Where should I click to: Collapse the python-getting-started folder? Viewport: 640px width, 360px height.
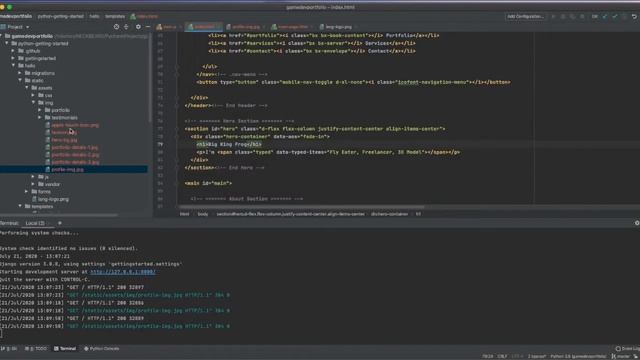coord(7,43)
